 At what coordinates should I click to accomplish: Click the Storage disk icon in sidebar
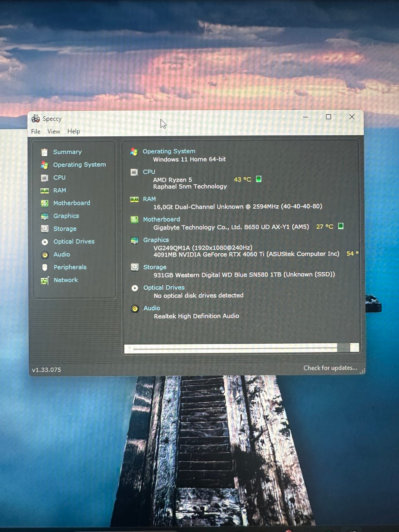[x=45, y=229]
